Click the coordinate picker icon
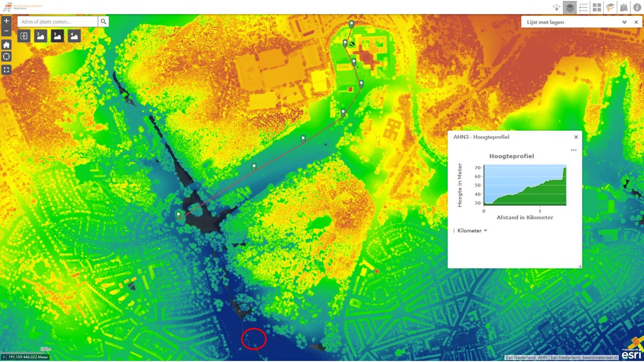 pos(4,357)
